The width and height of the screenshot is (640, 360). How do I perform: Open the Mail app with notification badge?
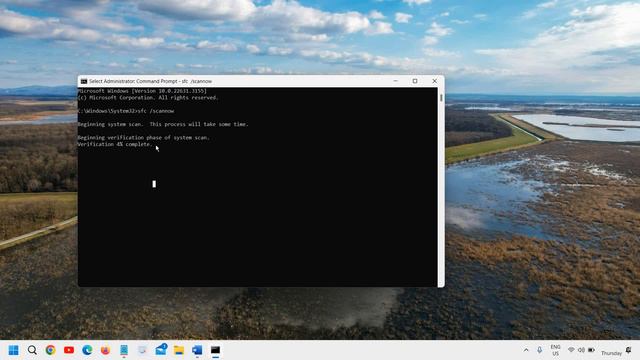[161, 350]
